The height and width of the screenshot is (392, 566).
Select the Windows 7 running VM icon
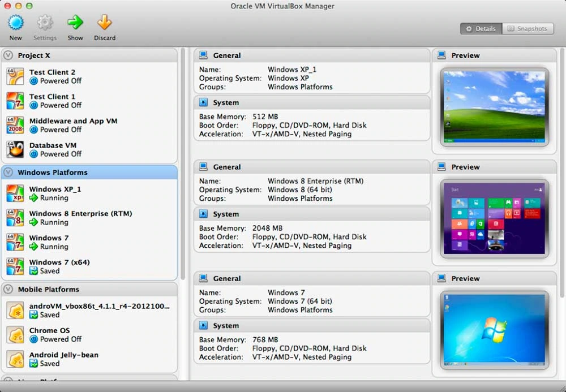[15, 242]
